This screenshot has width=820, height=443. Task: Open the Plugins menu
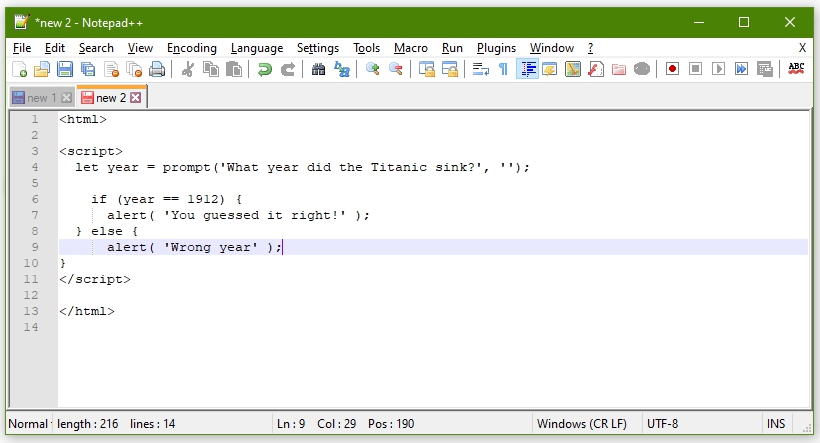point(496,48)
